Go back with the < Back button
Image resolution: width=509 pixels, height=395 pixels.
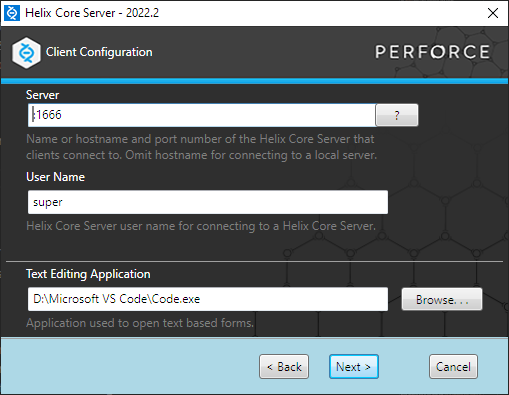[x=284, y=367]
